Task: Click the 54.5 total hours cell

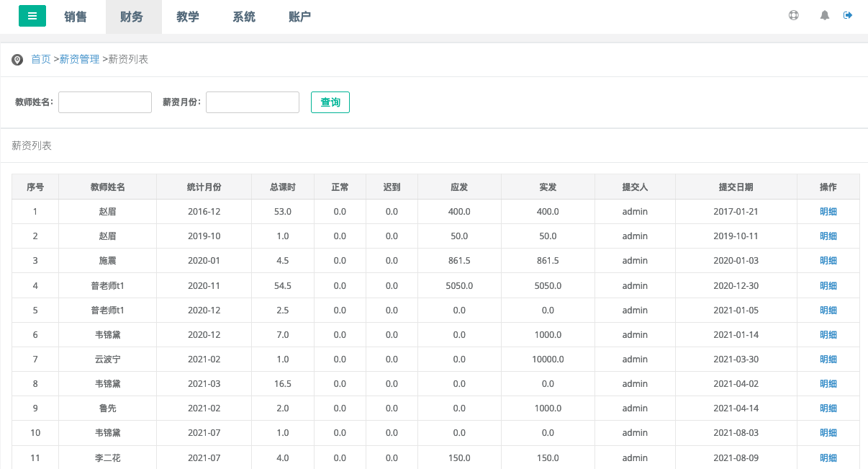Action: (283, 285)
